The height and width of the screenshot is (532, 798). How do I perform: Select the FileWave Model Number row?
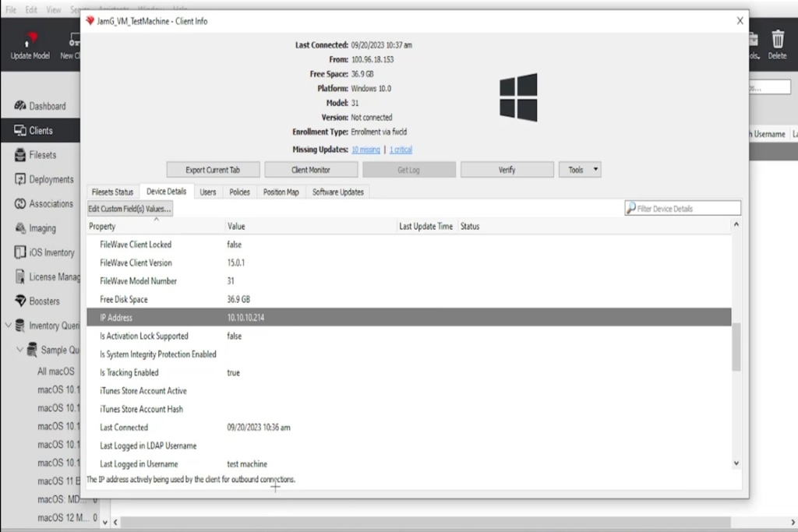(x=408, y=281)
